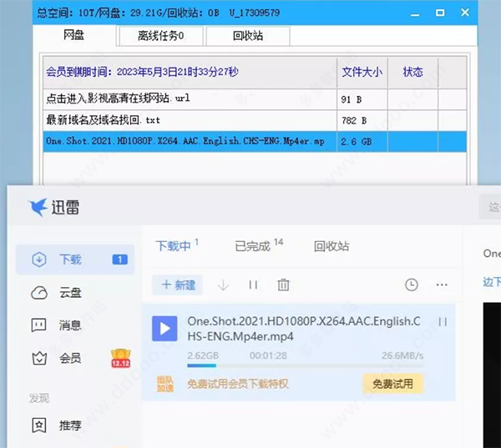
Task: Click the 免费试用会员下载特权 link
Action: pyautogui.click(x=238, y=384)
